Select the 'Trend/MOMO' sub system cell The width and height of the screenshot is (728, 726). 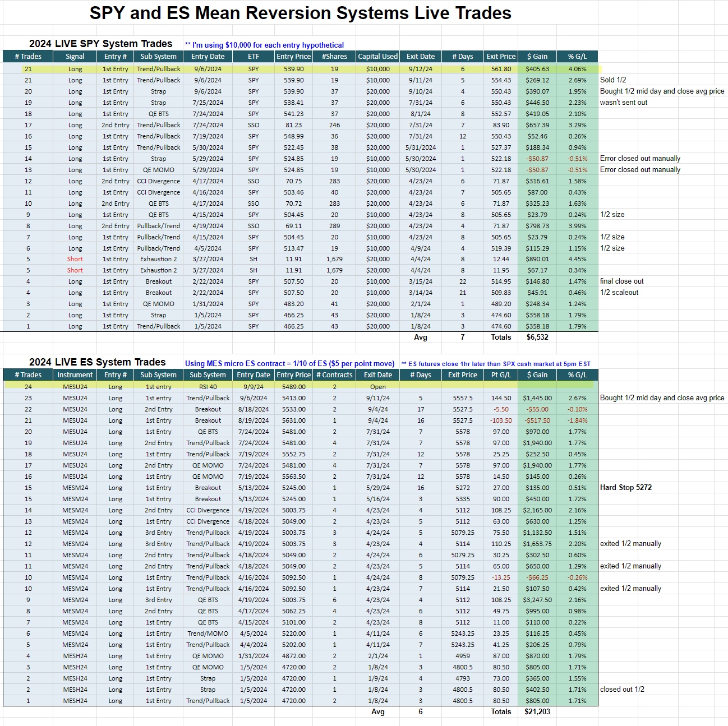coord(208,633)
